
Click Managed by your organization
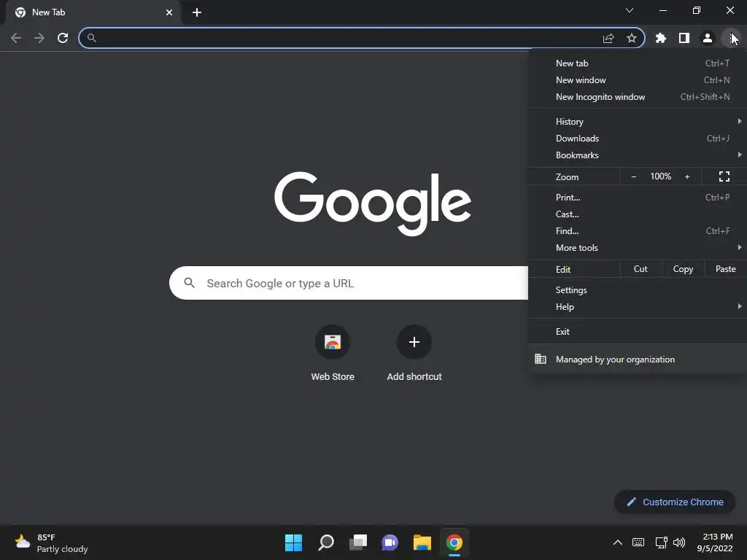pyautogui.click(x=638, y=359)
